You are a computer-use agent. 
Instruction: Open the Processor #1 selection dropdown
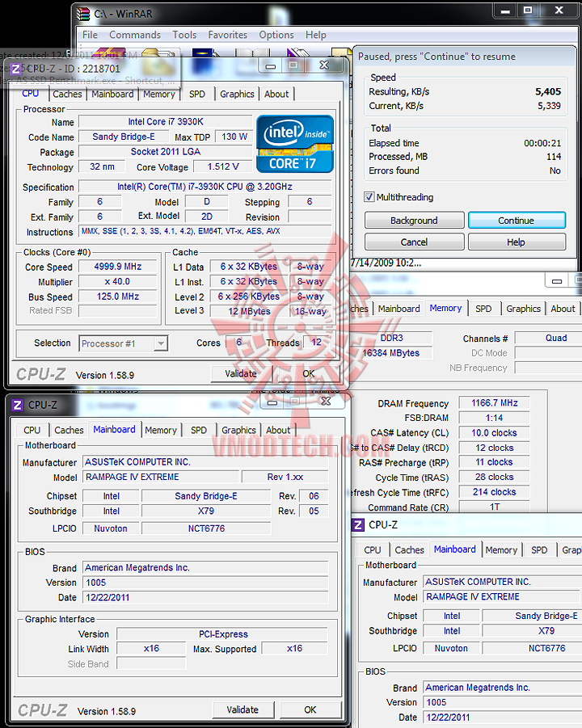161,343
